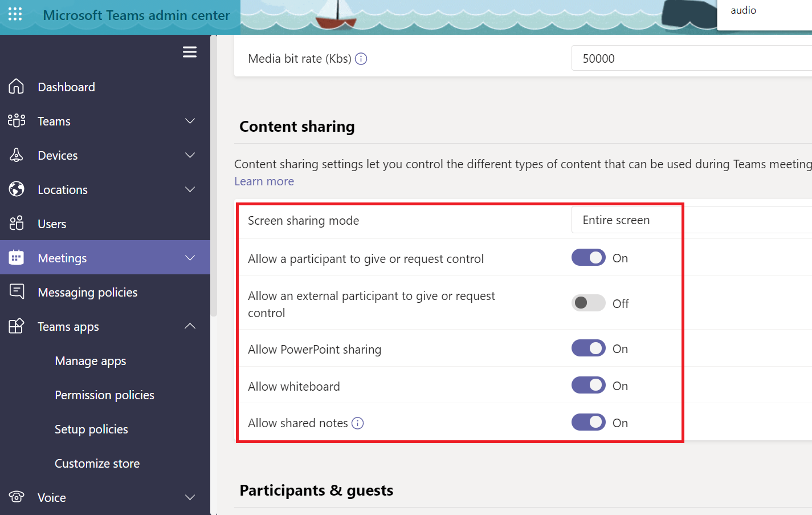
Task: Collapse the navigation with hamburger icon
Action: (x=190, y=52)
